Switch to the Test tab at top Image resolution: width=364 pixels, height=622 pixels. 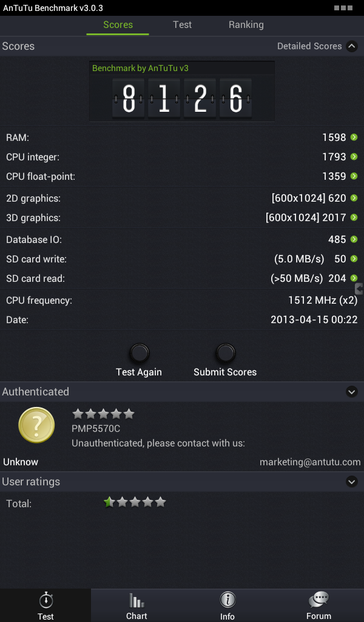(x=182, y=24)
